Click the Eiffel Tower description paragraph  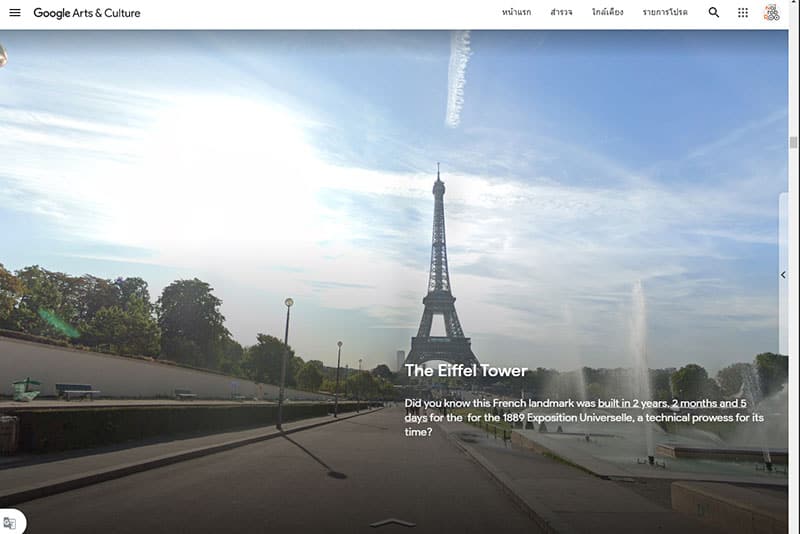[583, 417]
